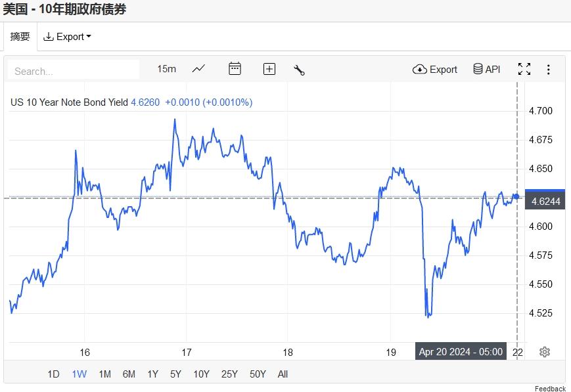Open the chart tools wrench icon
Viewport: 571px width, 392px height.
(299, 70)
